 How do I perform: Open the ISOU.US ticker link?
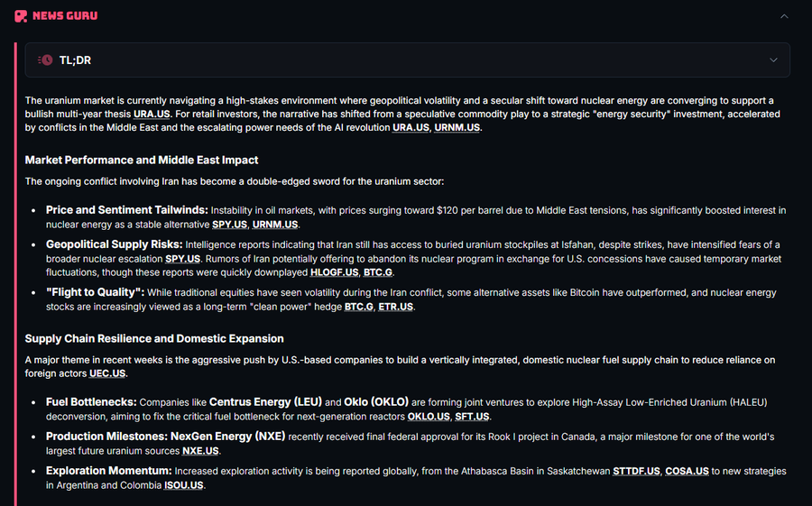(x=184, y=485)
